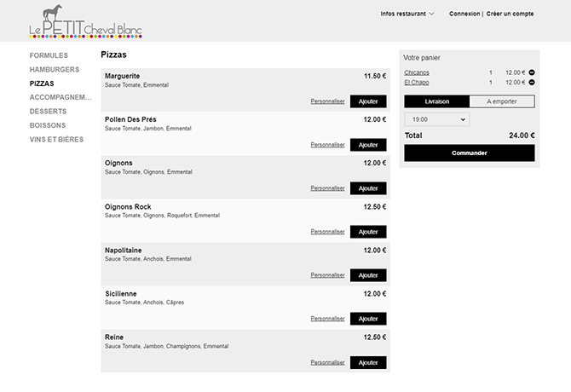571x392 pixels.
Task: Open the Connexion login link
Action: 464,14
